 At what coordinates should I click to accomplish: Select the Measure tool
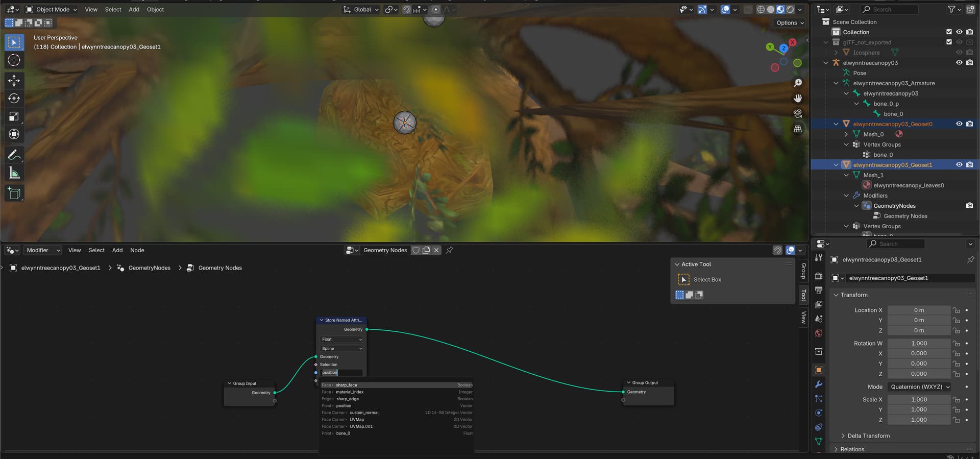pos(14,174)
